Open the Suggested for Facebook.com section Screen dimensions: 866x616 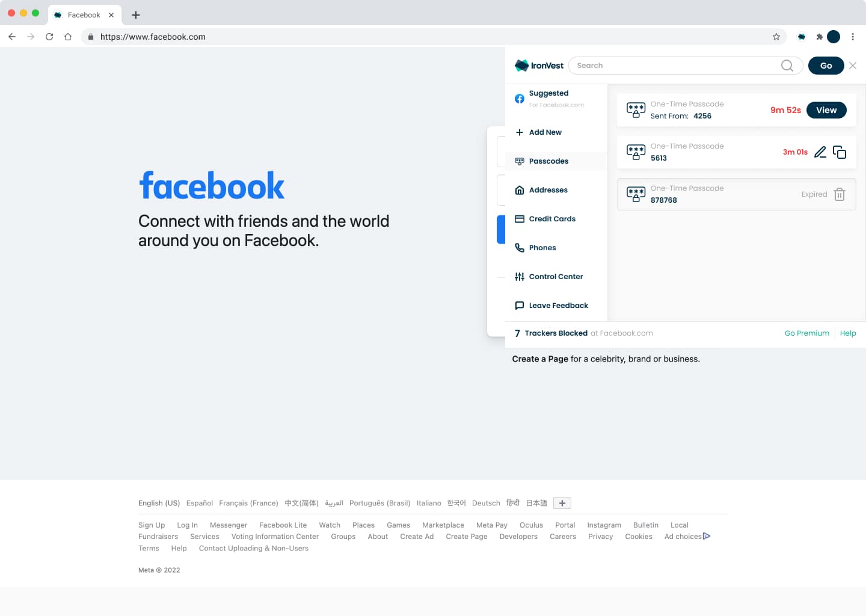coord(556,99)
